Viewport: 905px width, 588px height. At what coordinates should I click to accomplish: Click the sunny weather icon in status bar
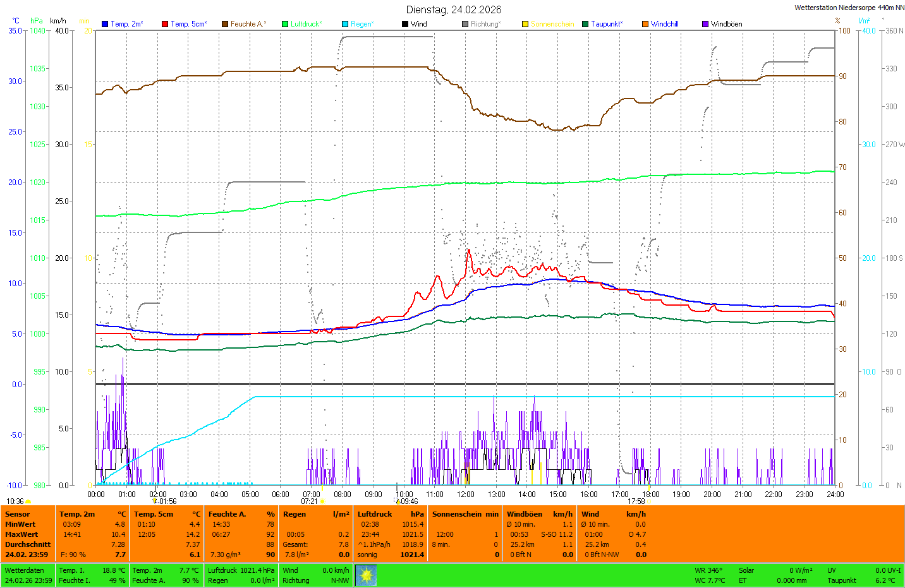coord(366,575)
